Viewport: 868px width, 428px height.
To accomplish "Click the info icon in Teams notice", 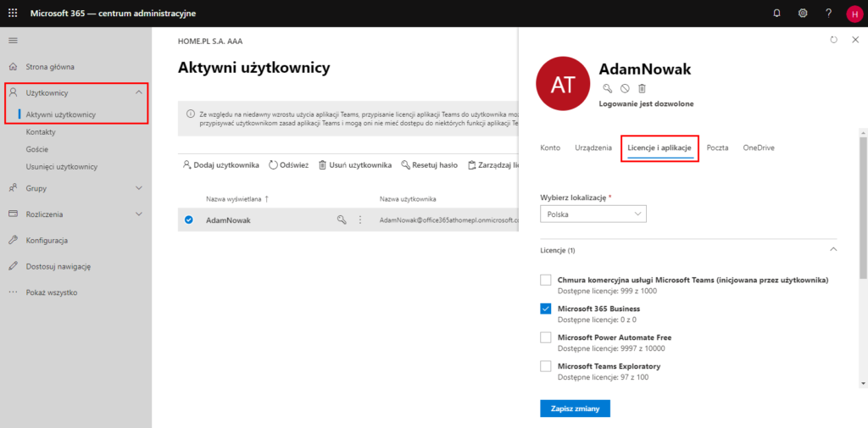I will [190, 114].
